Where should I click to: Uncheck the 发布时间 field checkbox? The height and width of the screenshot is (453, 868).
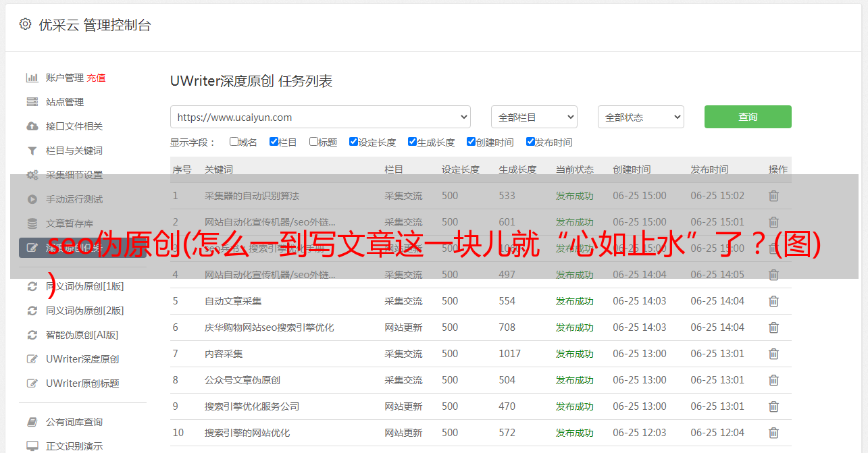[x=530, y=142]
